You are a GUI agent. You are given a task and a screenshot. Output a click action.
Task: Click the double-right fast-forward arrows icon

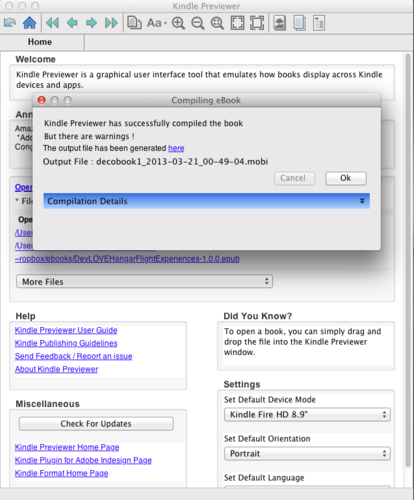[x=111, y=23]
